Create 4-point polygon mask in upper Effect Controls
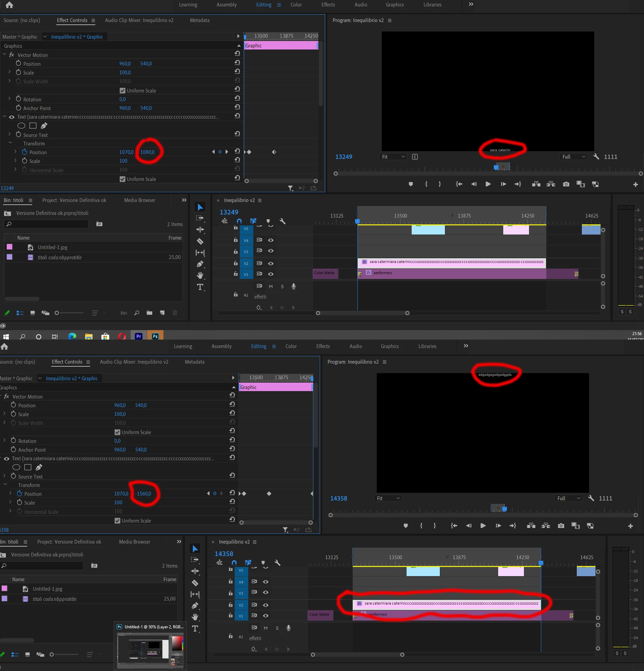This screenshot has height=671, width=644. (x=33, y=126)
